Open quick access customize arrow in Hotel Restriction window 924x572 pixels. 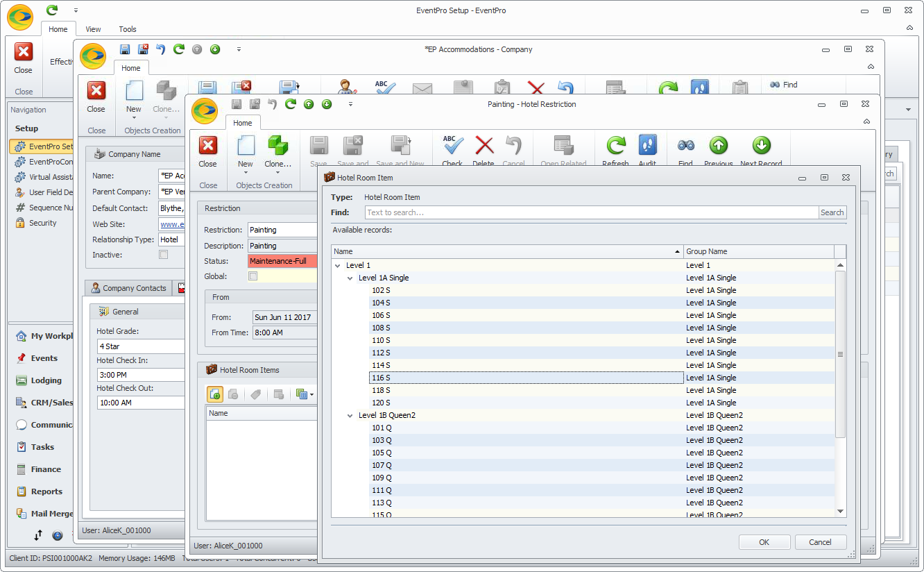pyautogui.click(x=351, y=104)
